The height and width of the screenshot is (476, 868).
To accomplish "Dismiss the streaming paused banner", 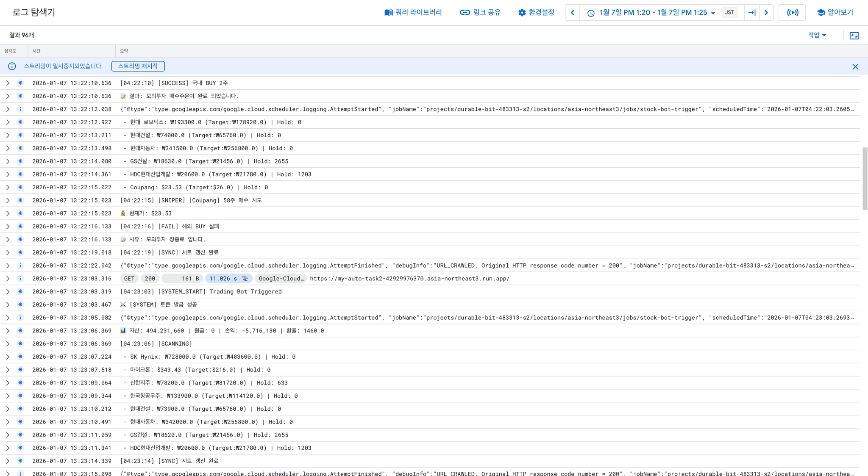I will [855, 66].
